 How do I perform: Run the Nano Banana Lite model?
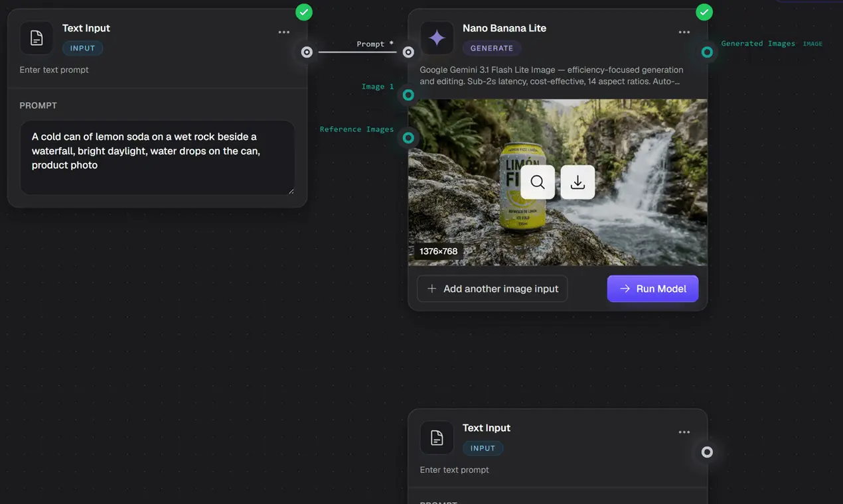(x=652, y=288)
